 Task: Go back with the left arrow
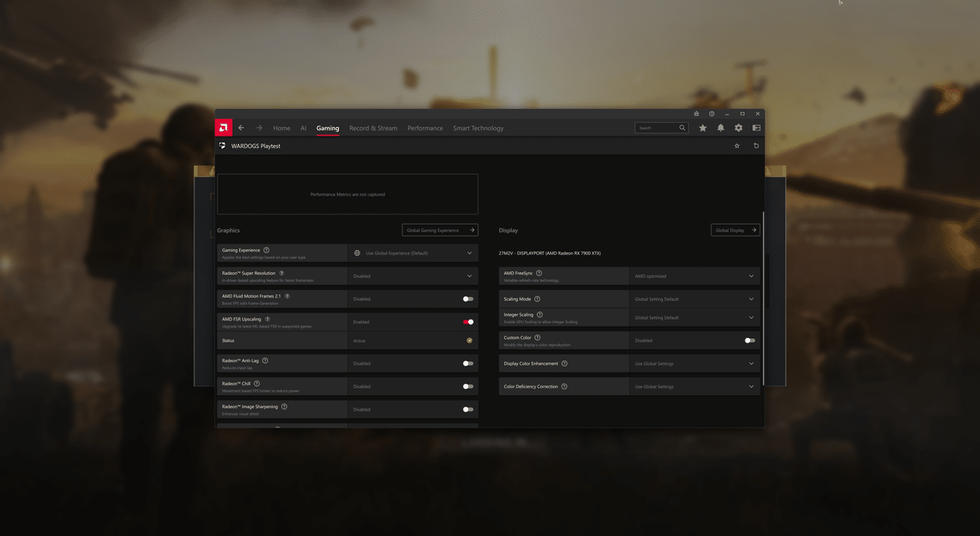pyautogui.click(x=241, y=128)
